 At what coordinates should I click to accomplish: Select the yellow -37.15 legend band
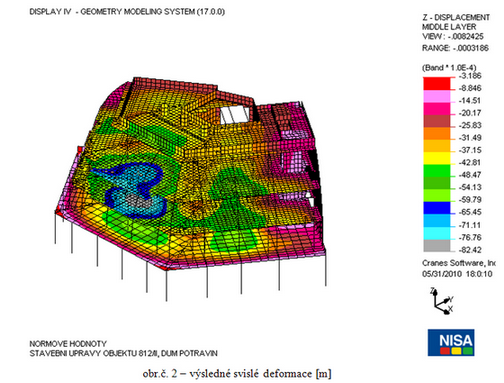click(437, 158)
